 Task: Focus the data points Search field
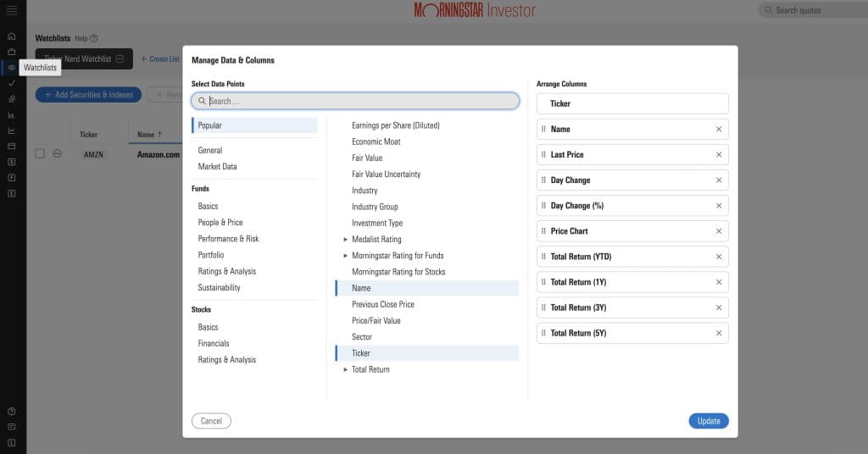[355, 101]
